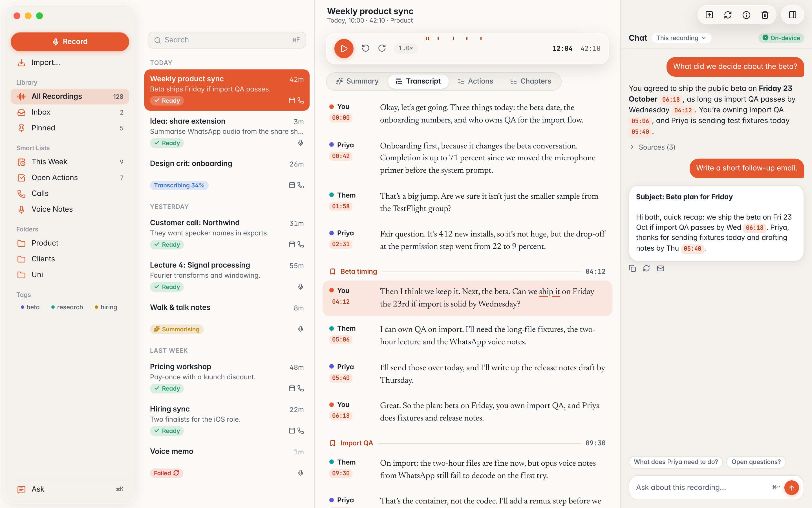Open the recording info icon
This screenshot has width=812, height=508.
(746, 15)
